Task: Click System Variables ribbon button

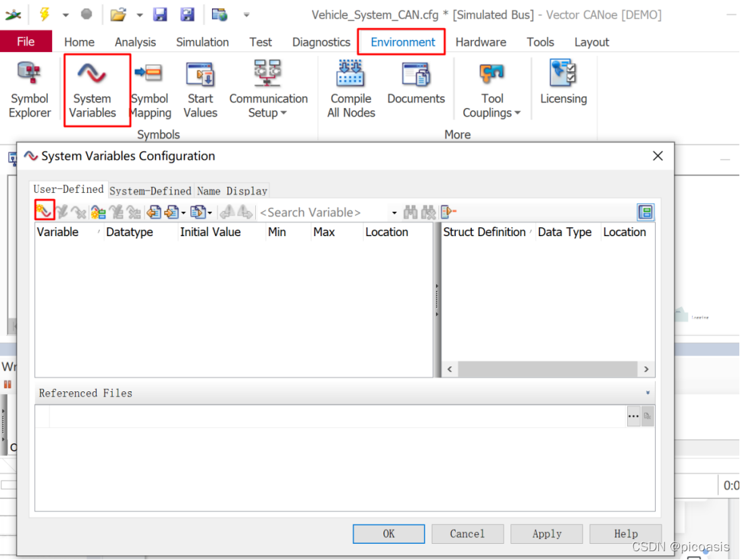Action: [92, 90]
